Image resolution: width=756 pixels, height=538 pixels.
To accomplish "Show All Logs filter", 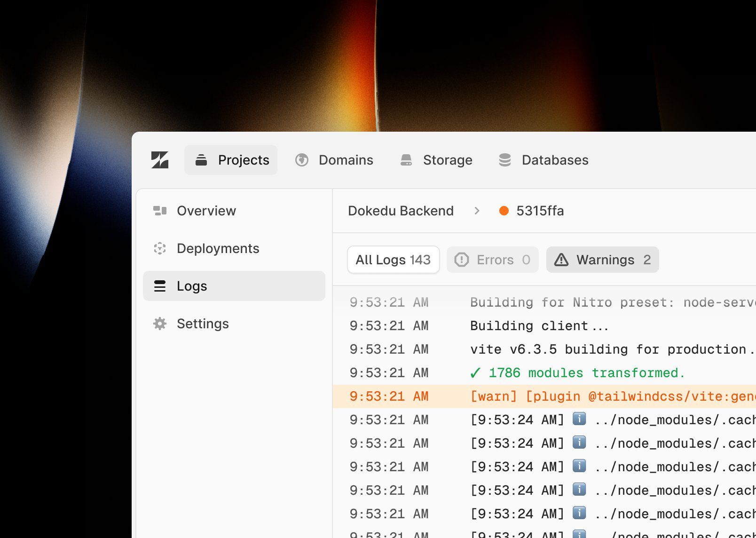I will click(x=393, y=260).
